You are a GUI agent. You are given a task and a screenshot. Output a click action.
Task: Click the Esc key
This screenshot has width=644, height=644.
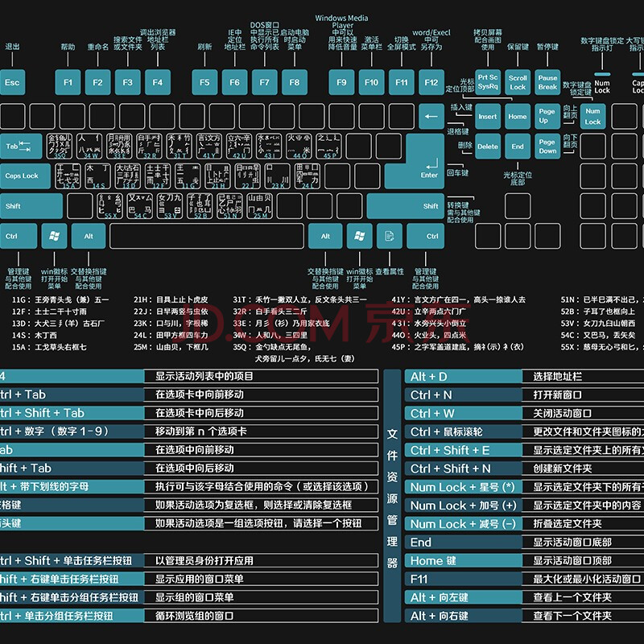tap(12, 82)
